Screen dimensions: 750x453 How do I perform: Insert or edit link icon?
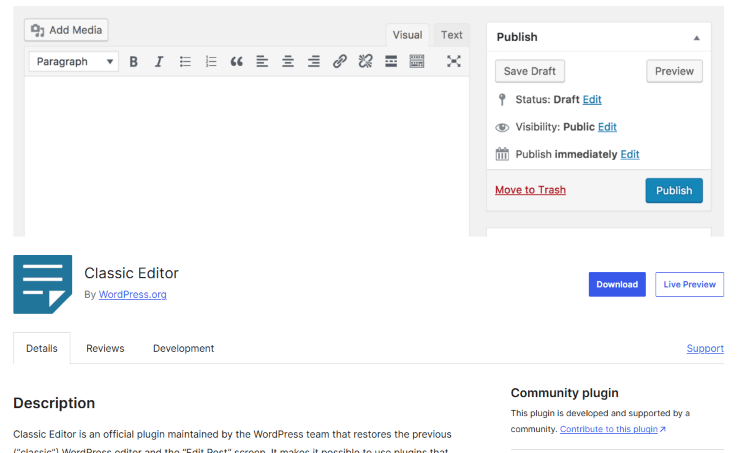tap(340, 62)
